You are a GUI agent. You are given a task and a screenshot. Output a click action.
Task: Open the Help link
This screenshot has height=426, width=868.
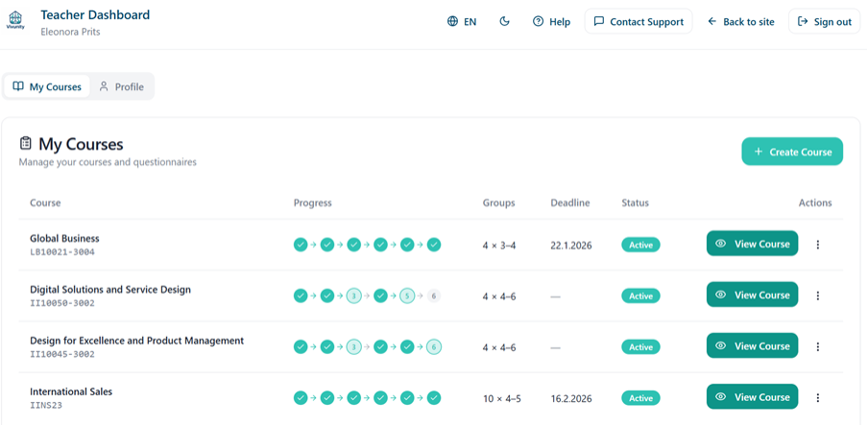coord(551,21)
